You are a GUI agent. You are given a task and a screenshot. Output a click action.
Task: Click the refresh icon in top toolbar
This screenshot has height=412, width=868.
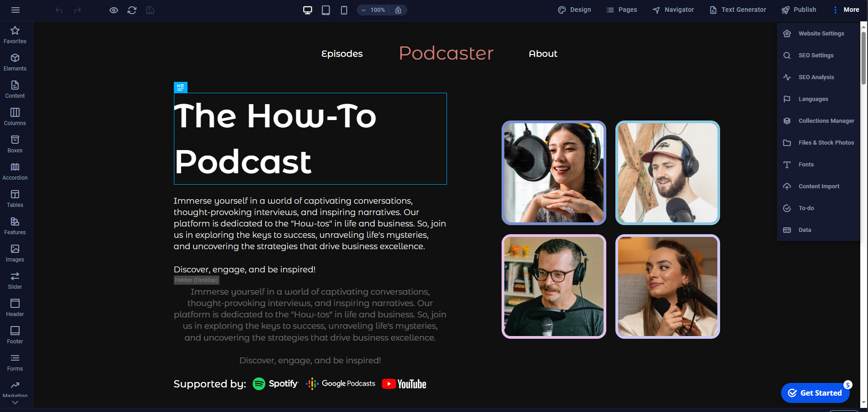click(132, 10)
